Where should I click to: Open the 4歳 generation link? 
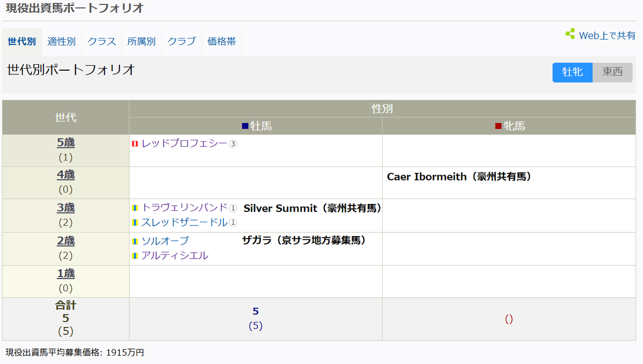click(66, 175)
